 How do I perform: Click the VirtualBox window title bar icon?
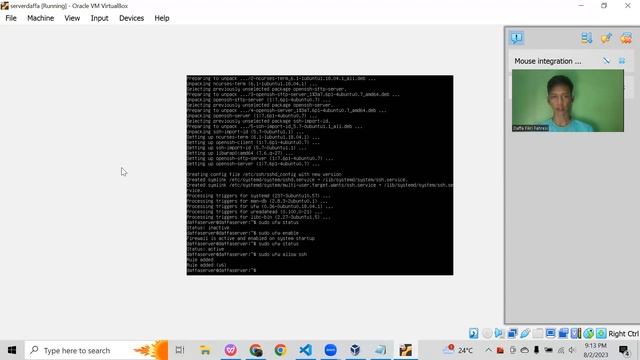(x=4, y=6)
